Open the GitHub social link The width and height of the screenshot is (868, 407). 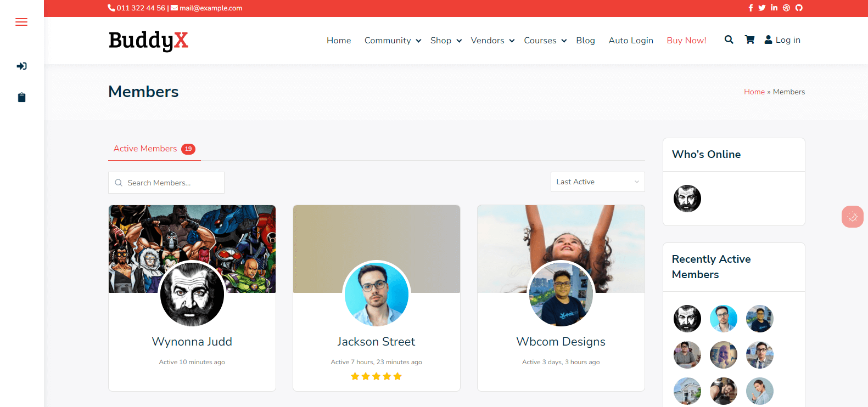tap(799, 8)
